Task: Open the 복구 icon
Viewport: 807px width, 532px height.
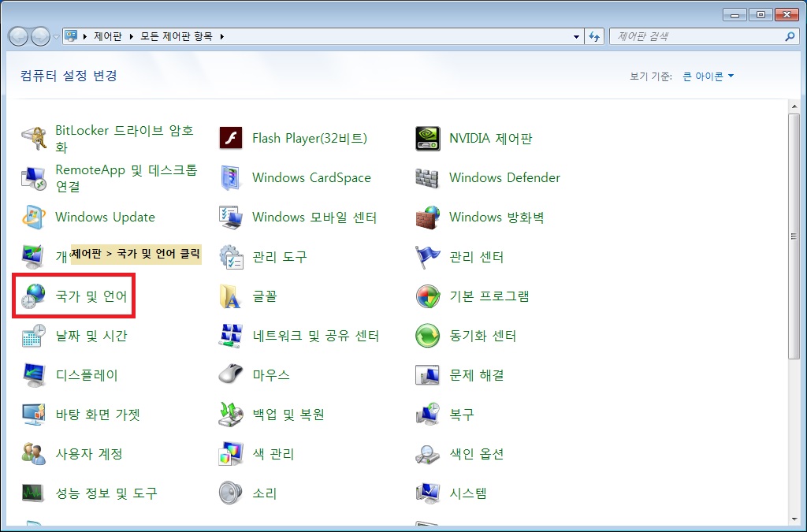Action: pos(428,415)
